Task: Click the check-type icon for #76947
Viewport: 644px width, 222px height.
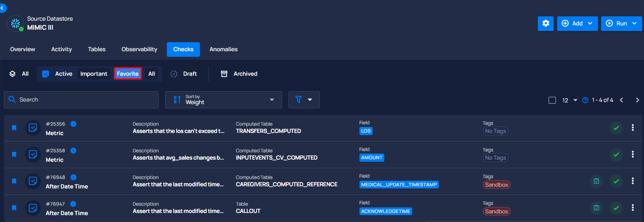Action: [33, 208]
